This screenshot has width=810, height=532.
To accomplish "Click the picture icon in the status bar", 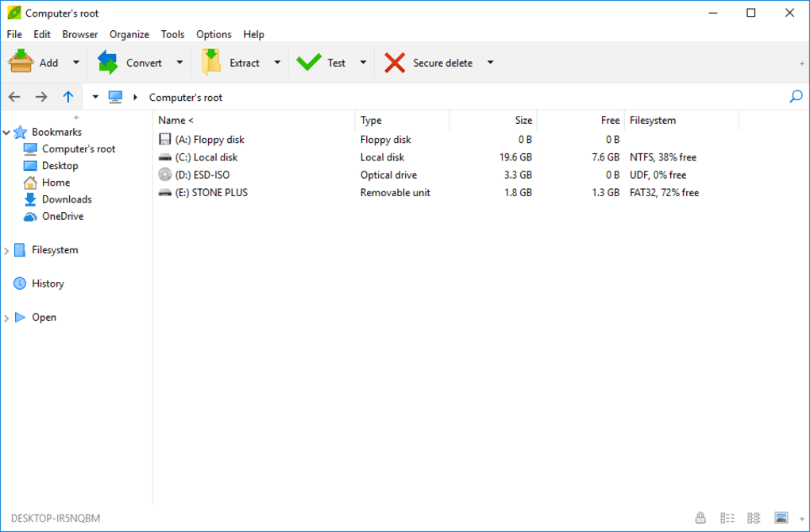I will click(781, 519).
